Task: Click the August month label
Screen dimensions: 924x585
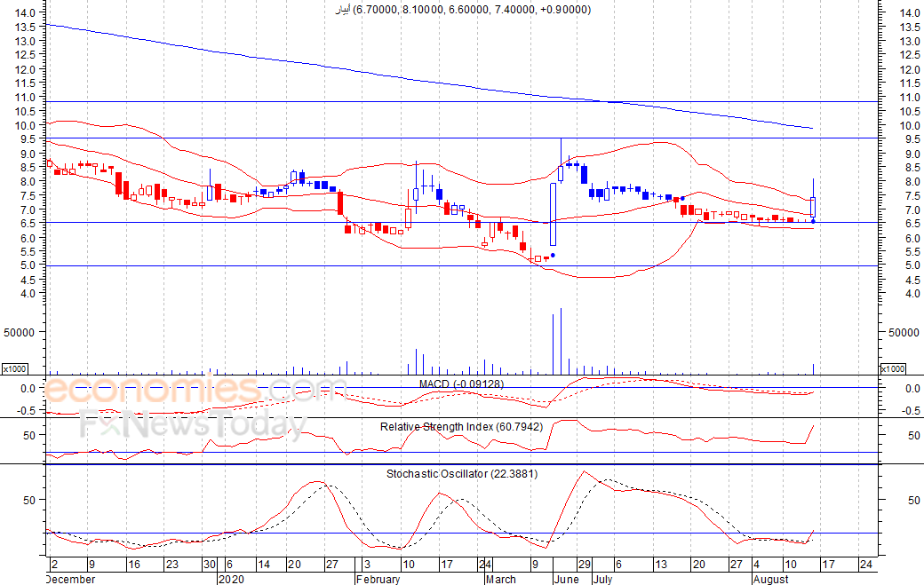Action: [x=771, y=579]
